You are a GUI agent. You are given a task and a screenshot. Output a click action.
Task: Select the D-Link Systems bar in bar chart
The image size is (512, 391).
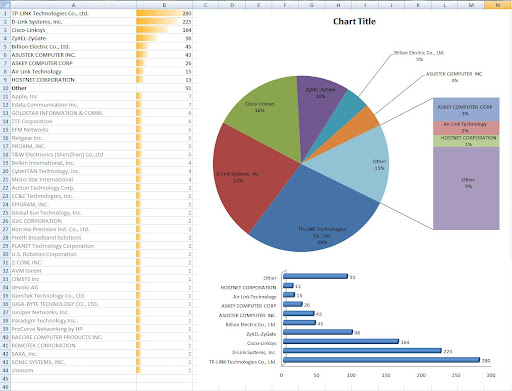[x=362, y=351]
